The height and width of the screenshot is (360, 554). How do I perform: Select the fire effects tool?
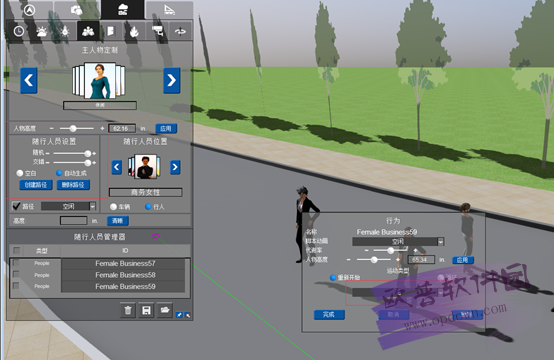(x=134, y=31)
